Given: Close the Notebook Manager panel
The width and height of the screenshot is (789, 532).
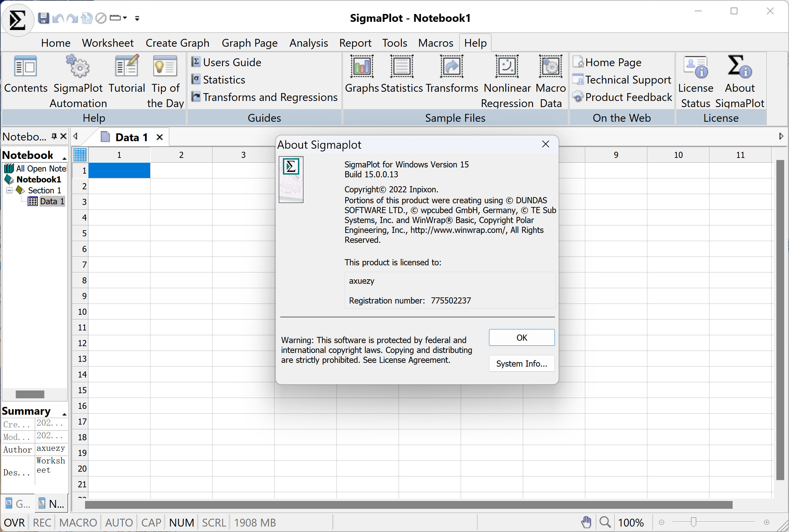Looking at the screenshot, I should [x=63, y=136].
